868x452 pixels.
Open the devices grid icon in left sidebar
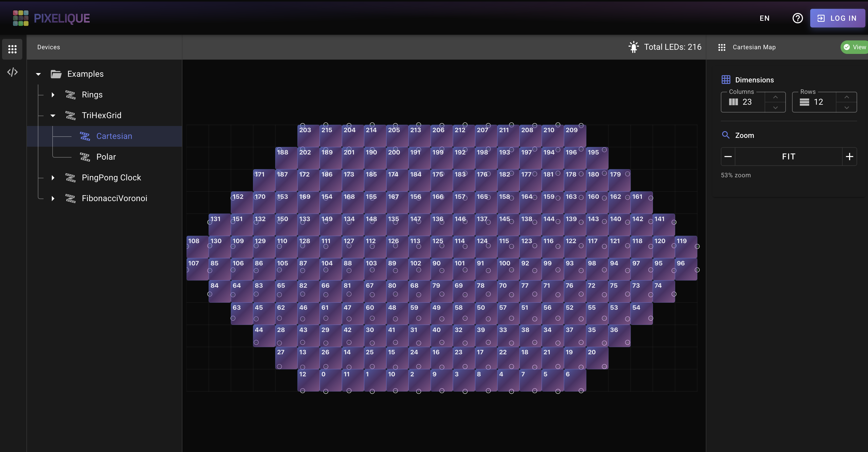click(x=12, y=49)
